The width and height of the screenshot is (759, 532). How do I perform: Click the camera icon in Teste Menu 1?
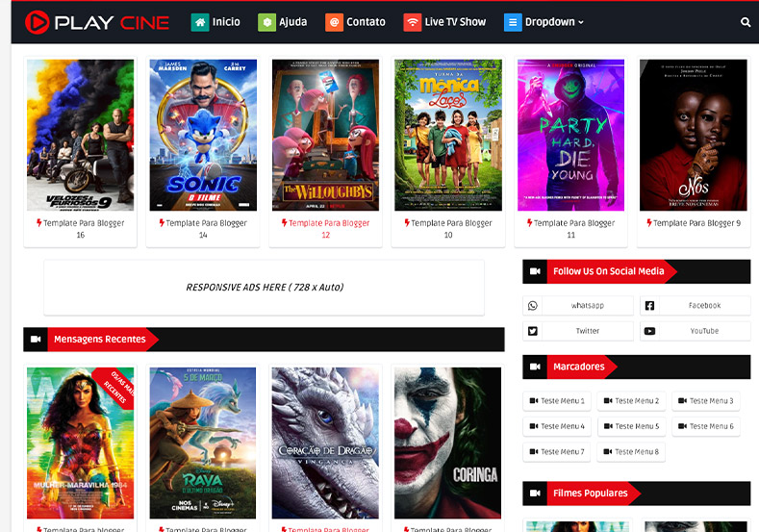(x=534, y=401)
